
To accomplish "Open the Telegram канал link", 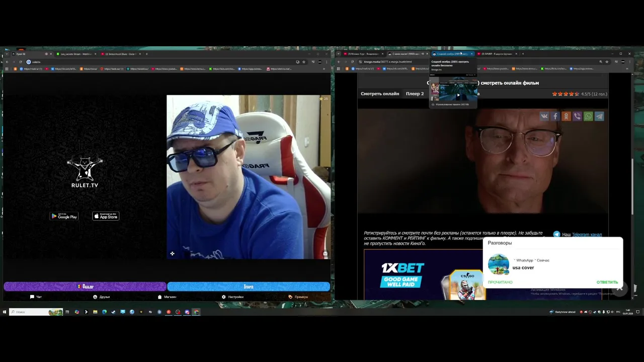I will tap(587, 235).
